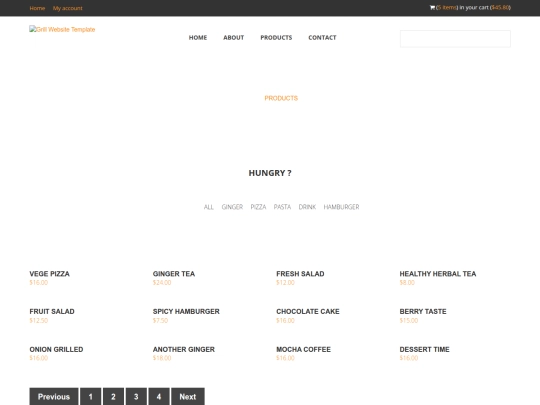This screenshot has width=540, height=405.
Task: Go to page 2
Action: point(113,397)
